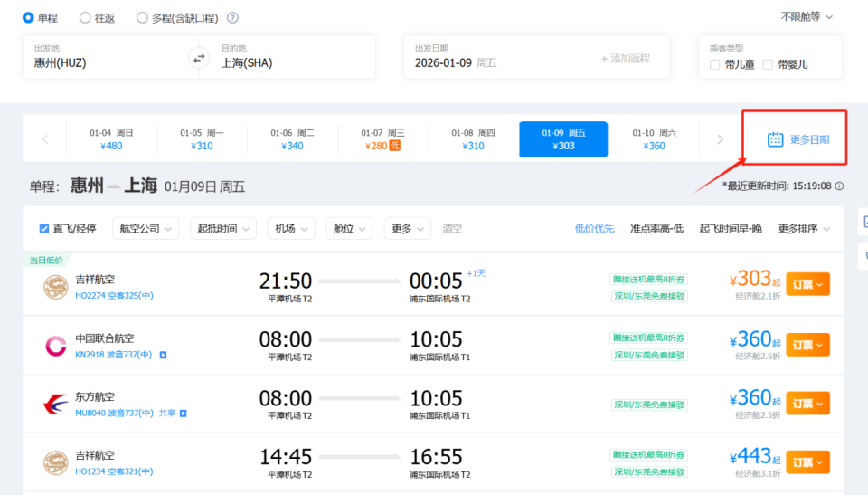Open video icon next to KN2918 波音737

click(164, 355)
